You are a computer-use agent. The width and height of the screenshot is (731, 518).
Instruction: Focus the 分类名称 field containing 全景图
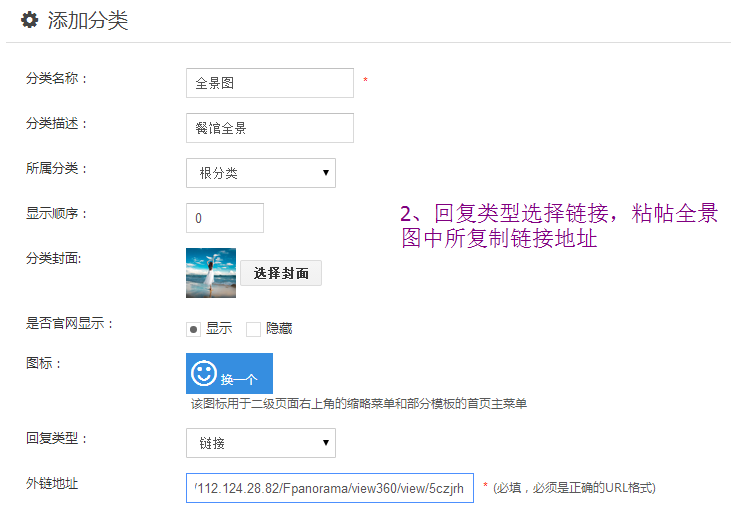(x=270, y=83)
